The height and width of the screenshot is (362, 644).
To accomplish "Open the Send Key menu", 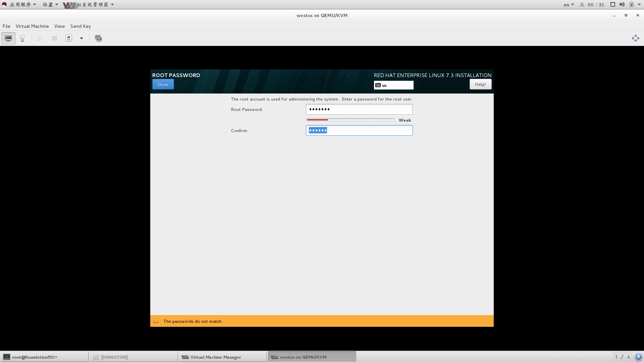I will pos(80,26).
